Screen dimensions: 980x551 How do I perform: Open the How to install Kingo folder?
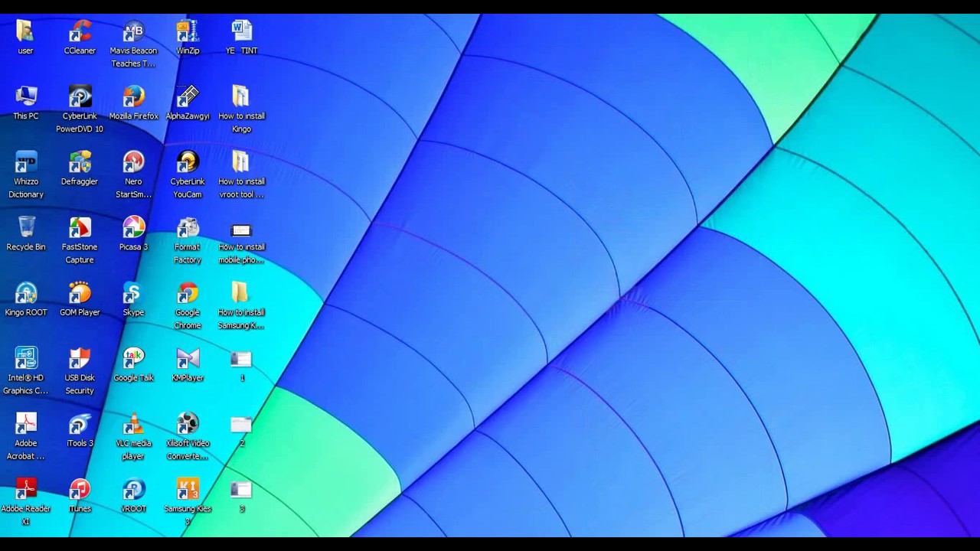tap(241, 97)
